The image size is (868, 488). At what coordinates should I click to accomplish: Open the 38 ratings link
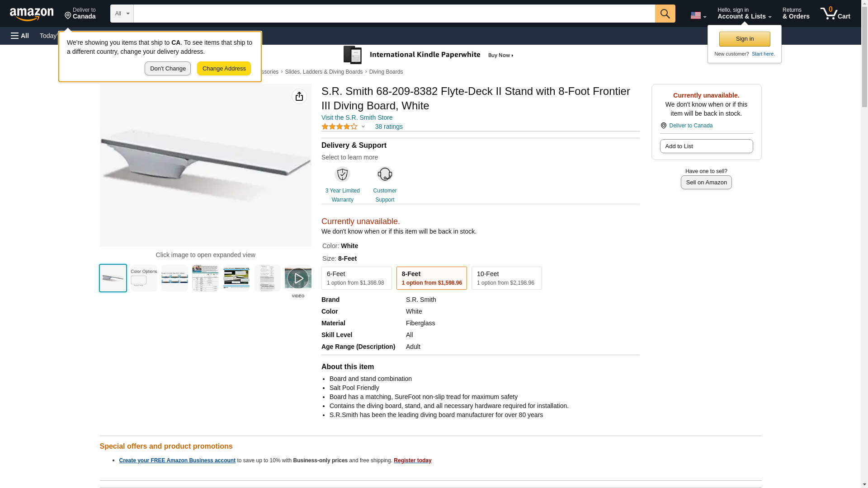coord(388,127)
